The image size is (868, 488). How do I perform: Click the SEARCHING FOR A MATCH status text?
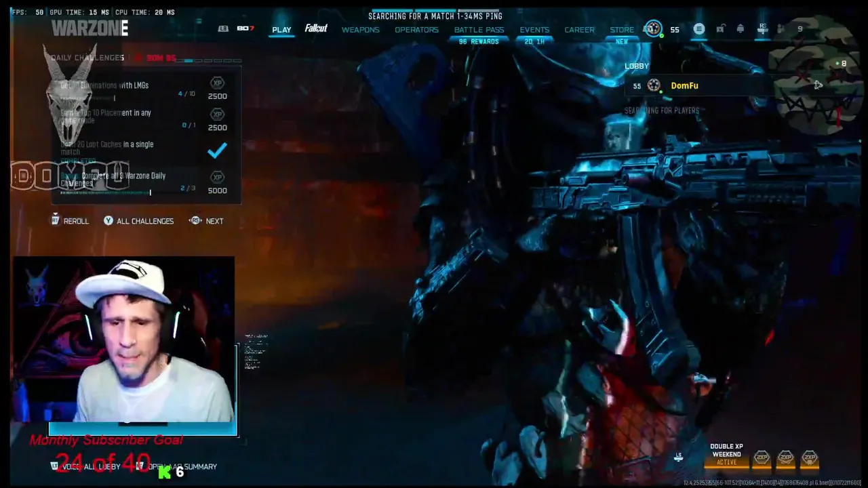coord(435,16)
